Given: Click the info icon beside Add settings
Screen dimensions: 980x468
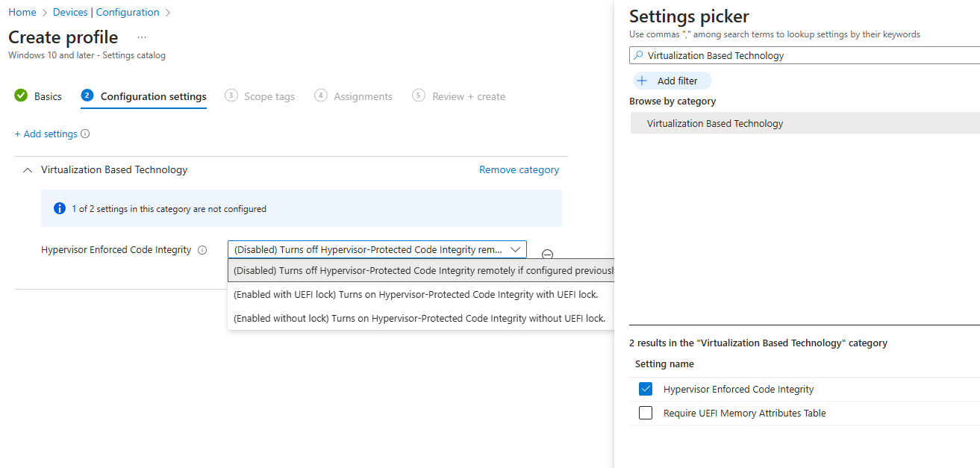Looking at the screenshot, I should (85, 134).
